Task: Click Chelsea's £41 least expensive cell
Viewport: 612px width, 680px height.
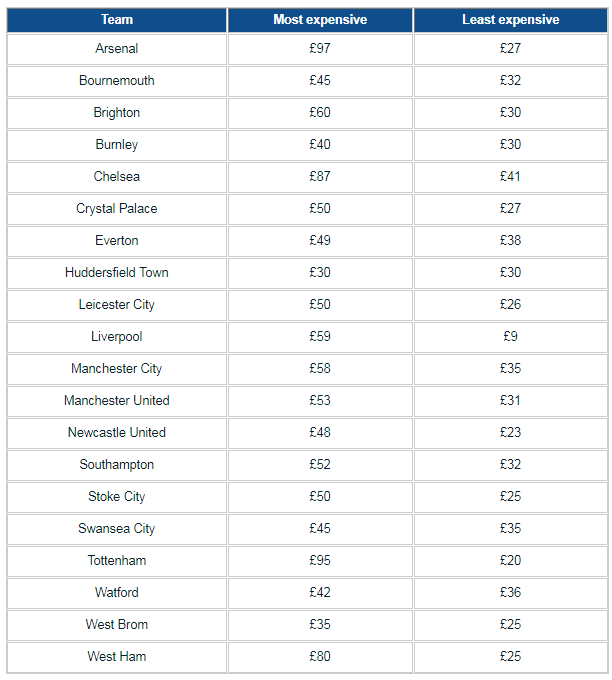Action: click(x=511, y=177)
